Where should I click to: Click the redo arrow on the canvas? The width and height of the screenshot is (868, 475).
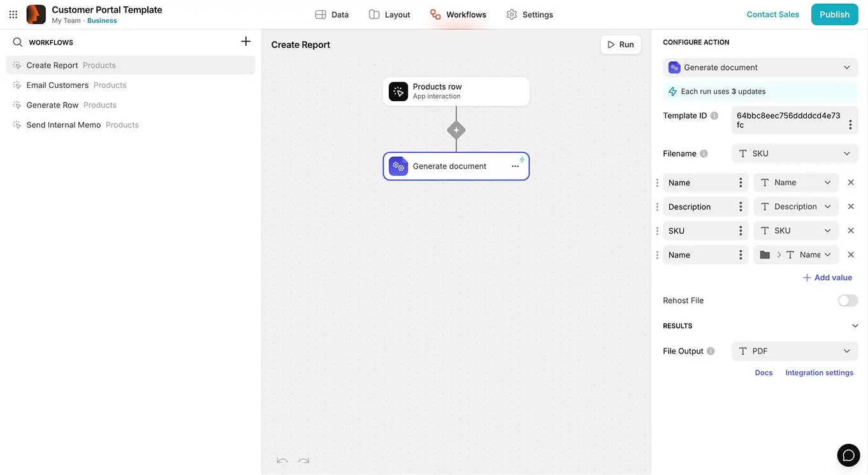(304, 460)
